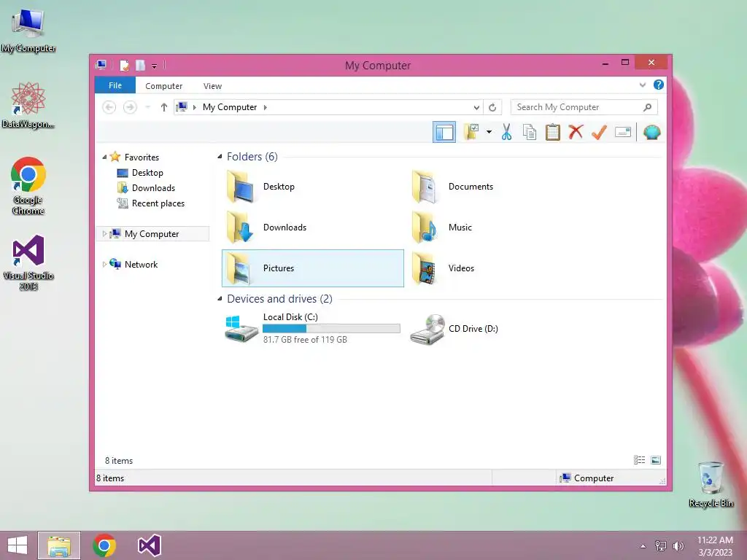Click the My Computer breadcrumb in address bar
747x560 pixels.
[230, 107]
